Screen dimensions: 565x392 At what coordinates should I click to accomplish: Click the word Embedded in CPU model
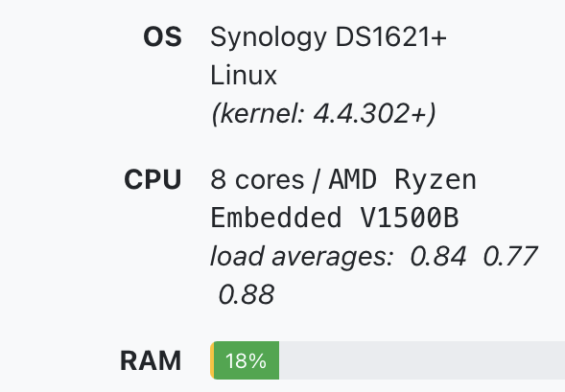(276, 218)
